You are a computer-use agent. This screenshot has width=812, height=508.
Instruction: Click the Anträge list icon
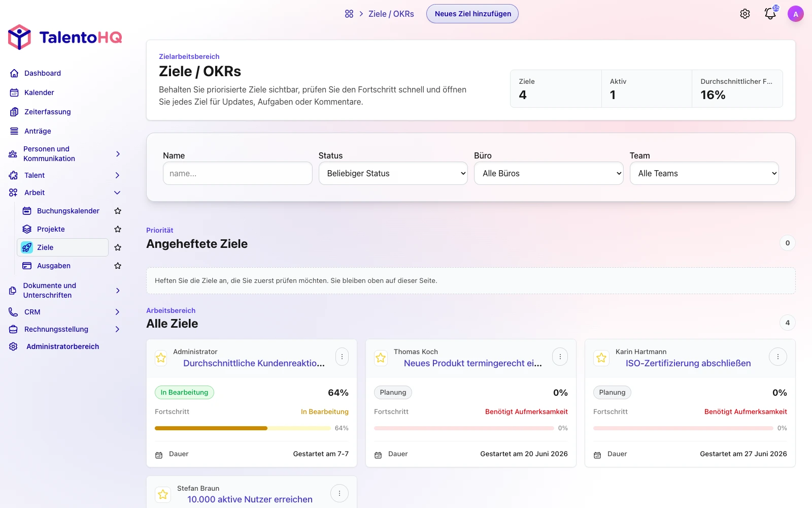tap(14, 131)
